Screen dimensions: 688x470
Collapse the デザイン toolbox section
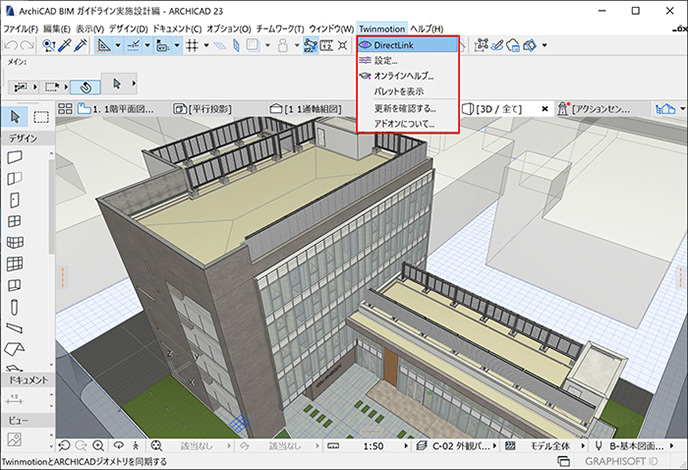(28, 139)
